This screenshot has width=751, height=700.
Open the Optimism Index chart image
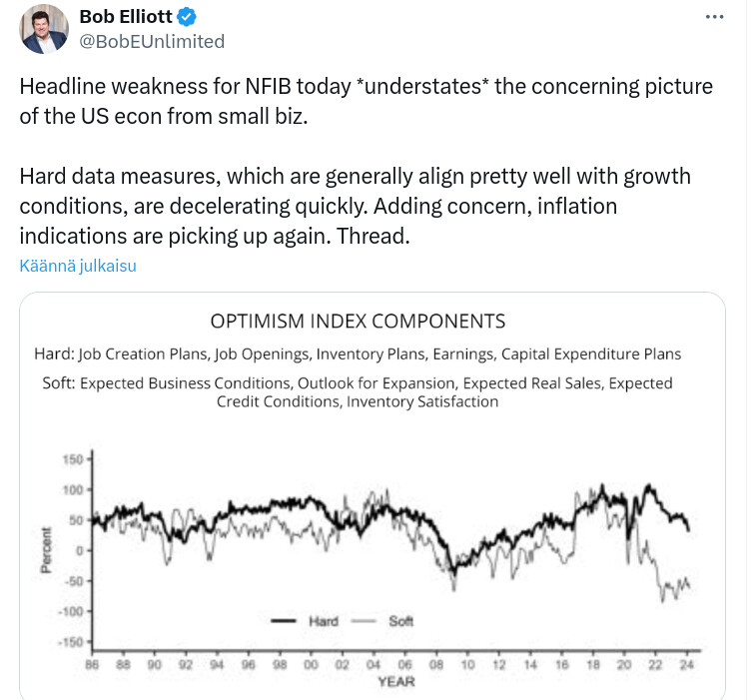point(373,496)
